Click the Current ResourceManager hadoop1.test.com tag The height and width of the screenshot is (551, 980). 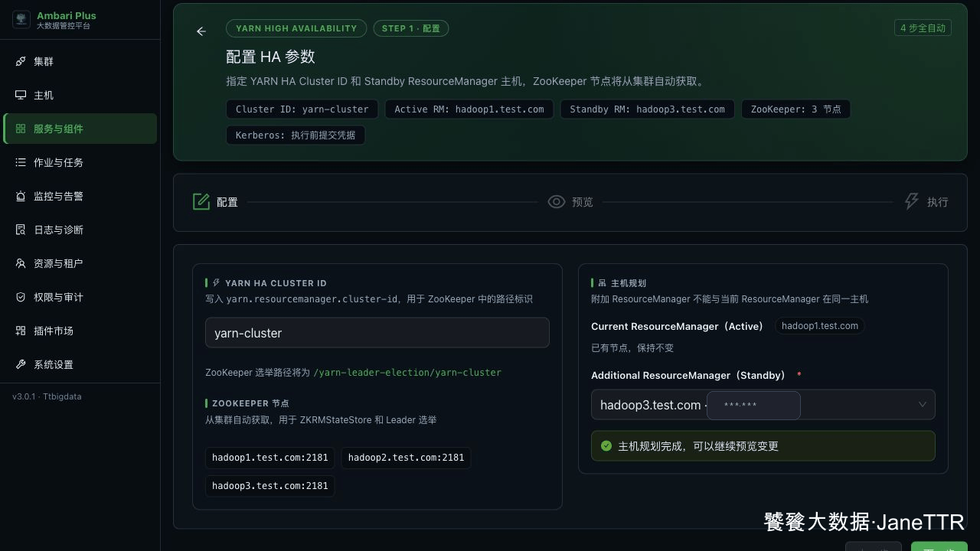820,326
